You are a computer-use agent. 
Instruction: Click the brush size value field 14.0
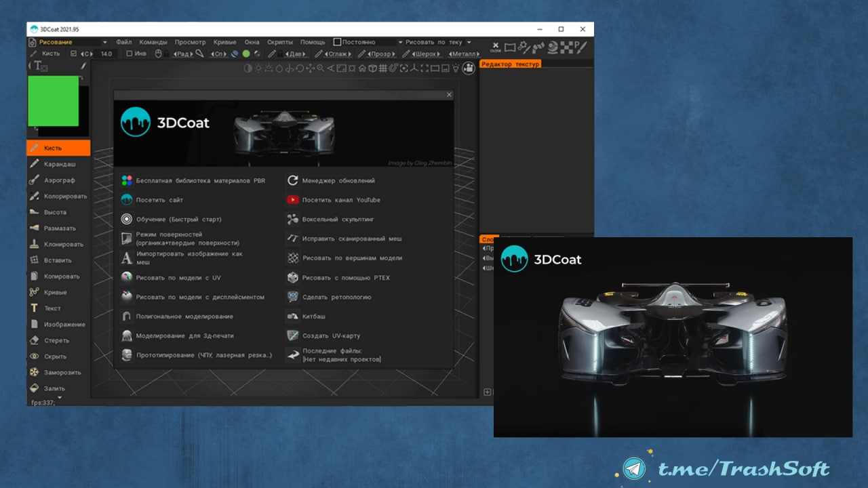coord(106,54)
